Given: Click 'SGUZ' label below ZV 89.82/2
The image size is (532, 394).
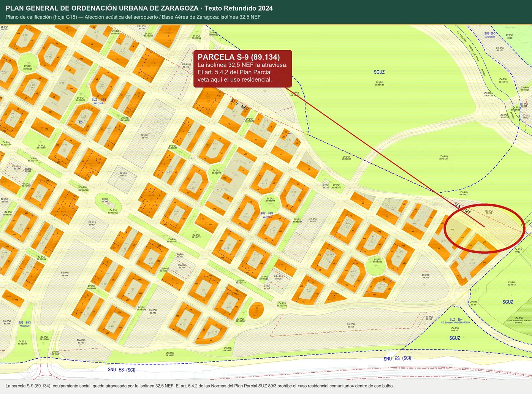Looking at the screenshot, I should pyautogui.click(x=455, y=338).
